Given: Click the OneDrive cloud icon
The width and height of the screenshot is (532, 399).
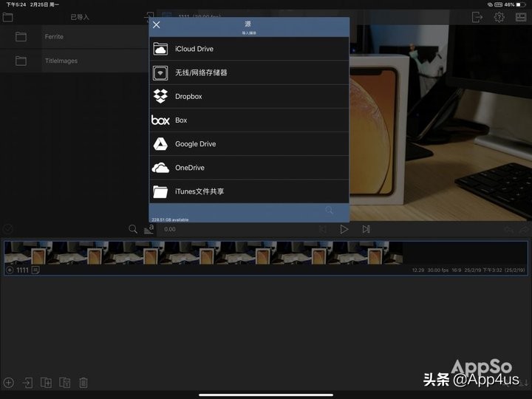Looking at the screenshot, I should (x=160, y=168).
